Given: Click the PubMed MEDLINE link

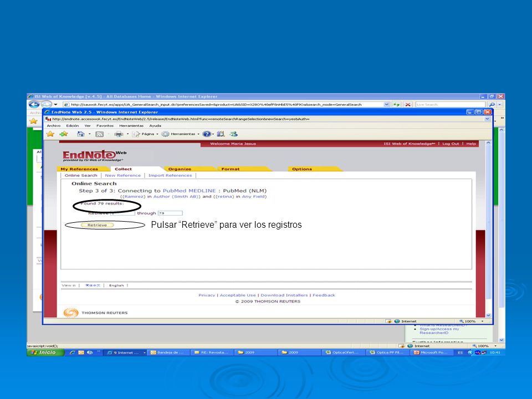Looking at the screenshot, I should tap(190, 191).
